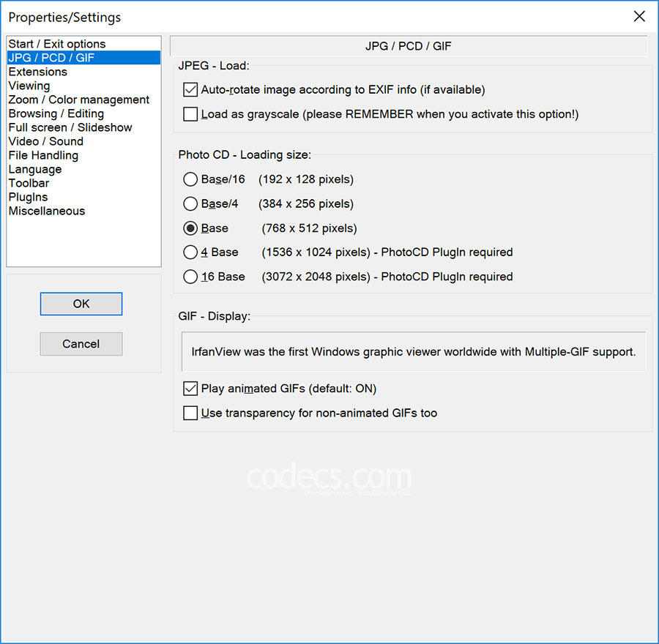
Task: Open Full screen / Slideshow settings
Action: pos(70,127)
